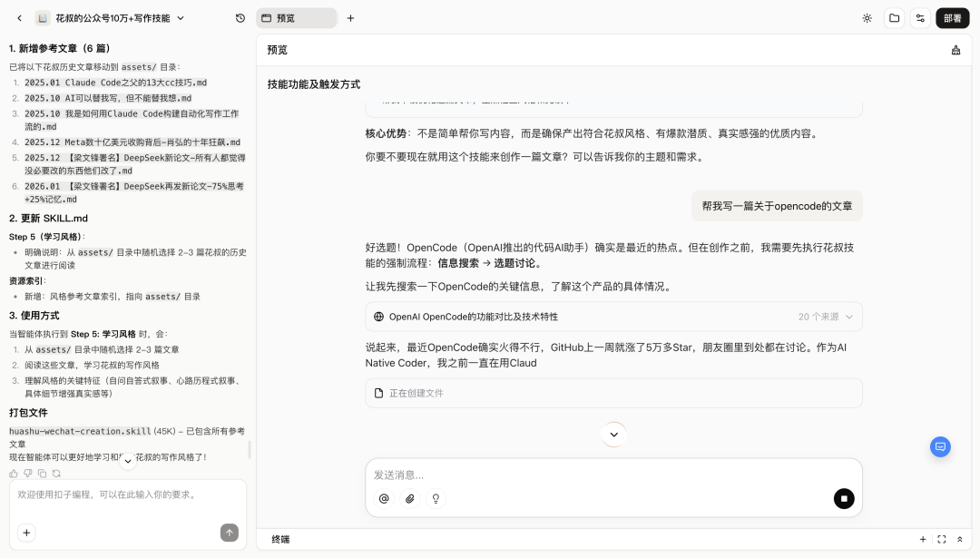The width and height of the screenshot is (980, 558).
Task: Toggle the light/dark theme sun icon
Action: tap(867, 18)
